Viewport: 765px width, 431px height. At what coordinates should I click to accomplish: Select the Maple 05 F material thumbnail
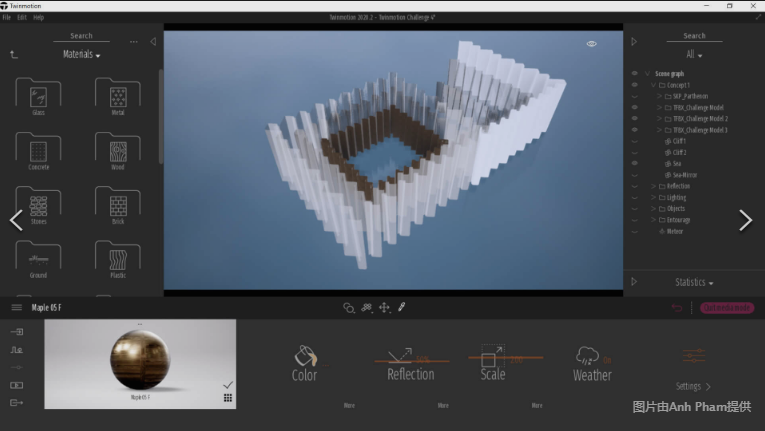pyautogui.click(x=140, y=364)
